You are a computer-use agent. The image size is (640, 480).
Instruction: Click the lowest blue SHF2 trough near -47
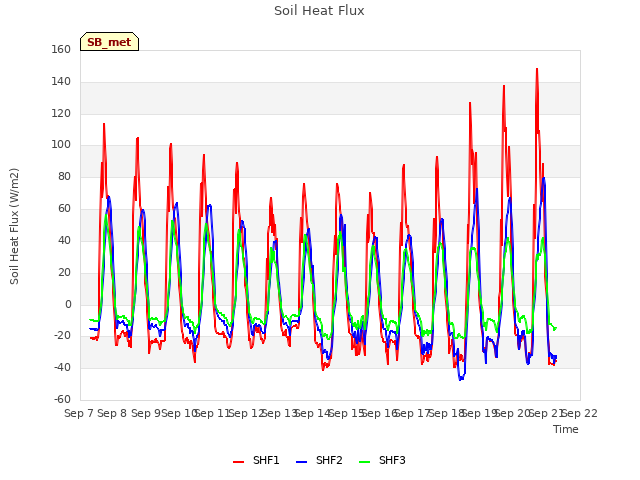click(460, 379)
